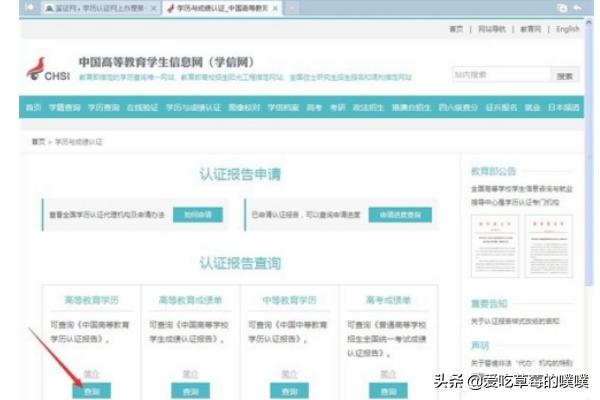Open 学籍查询 in the navigation bar
Viewport: 600px width, 400px height.
click(x=65, y=108)
